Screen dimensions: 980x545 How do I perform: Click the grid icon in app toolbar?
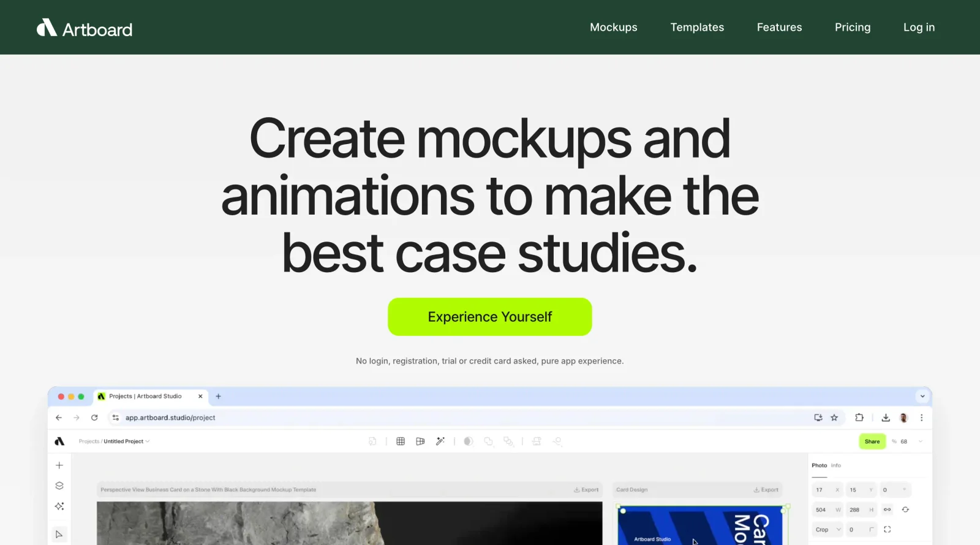401,441
